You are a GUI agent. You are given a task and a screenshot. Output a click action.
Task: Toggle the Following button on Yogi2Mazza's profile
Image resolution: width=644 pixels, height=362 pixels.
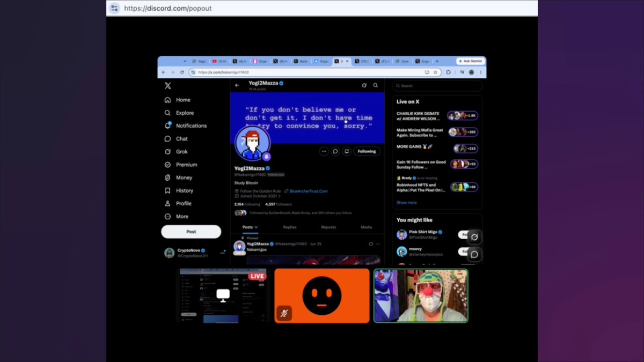(367, 151)
